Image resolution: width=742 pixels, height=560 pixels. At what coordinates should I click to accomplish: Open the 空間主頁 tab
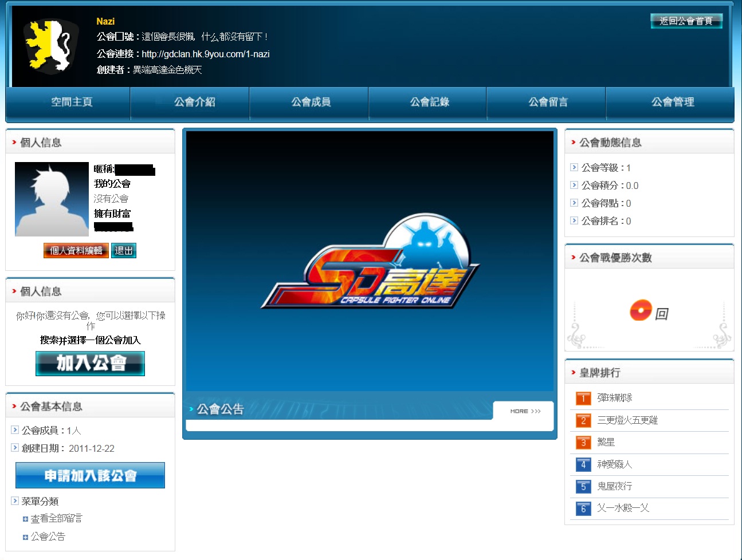[x=72, y=102]
